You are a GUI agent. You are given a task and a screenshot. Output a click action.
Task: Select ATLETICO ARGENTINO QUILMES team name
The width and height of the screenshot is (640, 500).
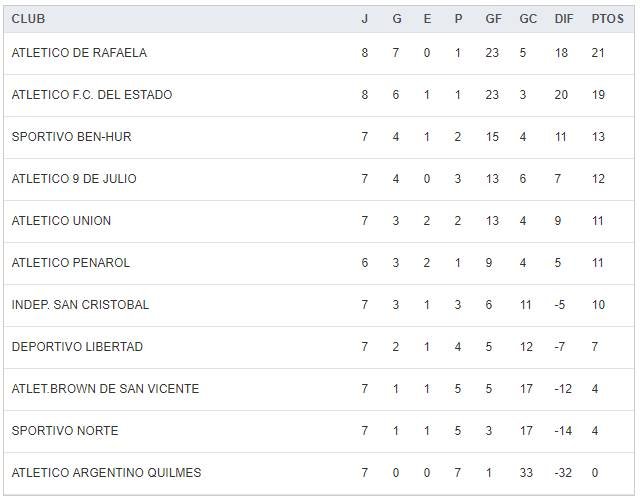106,473
